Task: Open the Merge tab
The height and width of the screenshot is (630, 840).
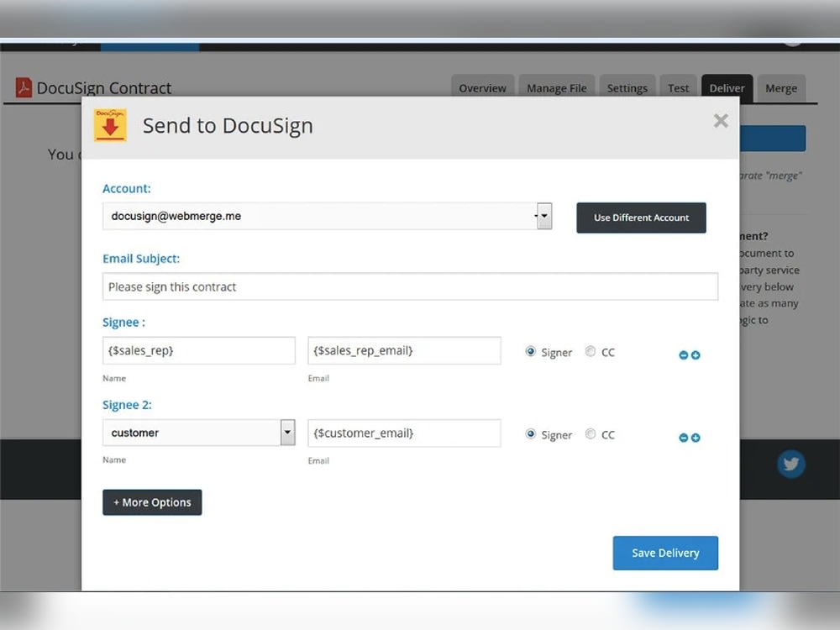Action: coord(781,87)
